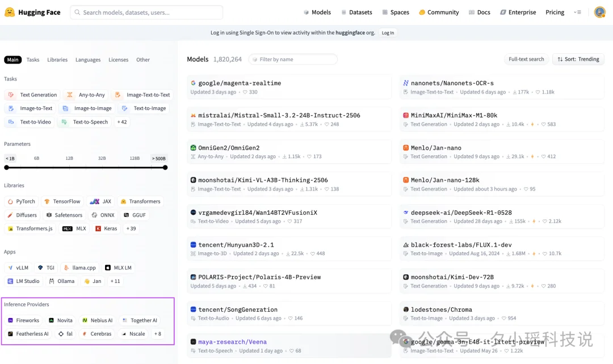
Task: Open the Enterprise nav item
Action: click(518, 12)
